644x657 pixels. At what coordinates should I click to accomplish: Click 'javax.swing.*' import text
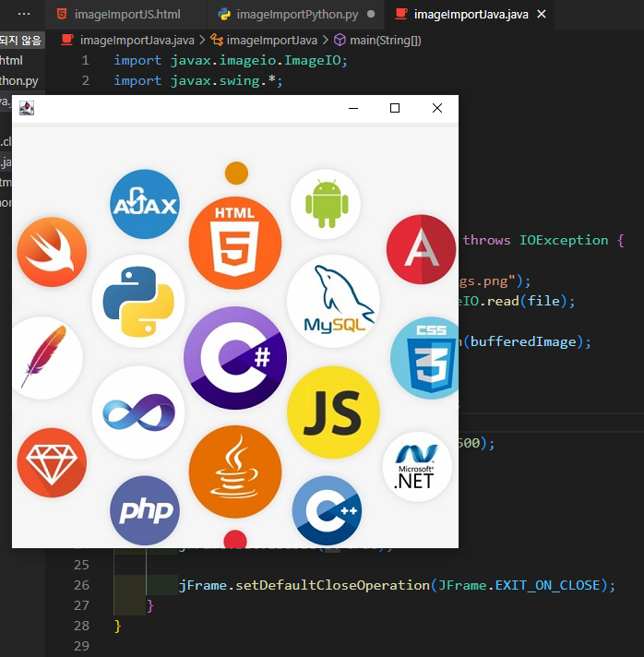pos(223,80)
